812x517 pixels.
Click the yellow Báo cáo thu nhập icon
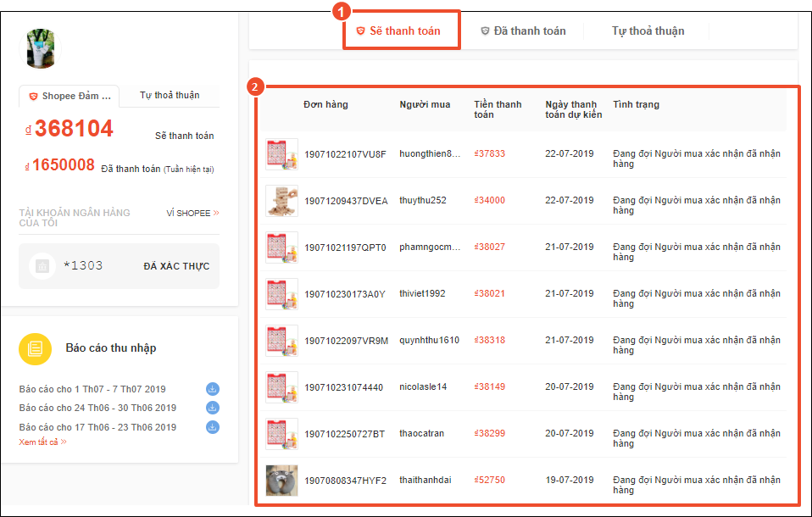[36, 348]
